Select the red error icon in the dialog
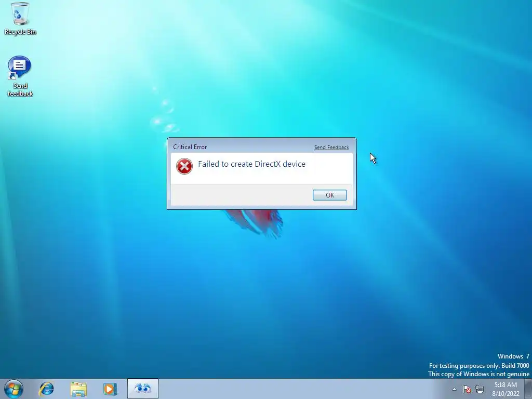Viewport: 532px width, 399px height. [x=184, y=166]
